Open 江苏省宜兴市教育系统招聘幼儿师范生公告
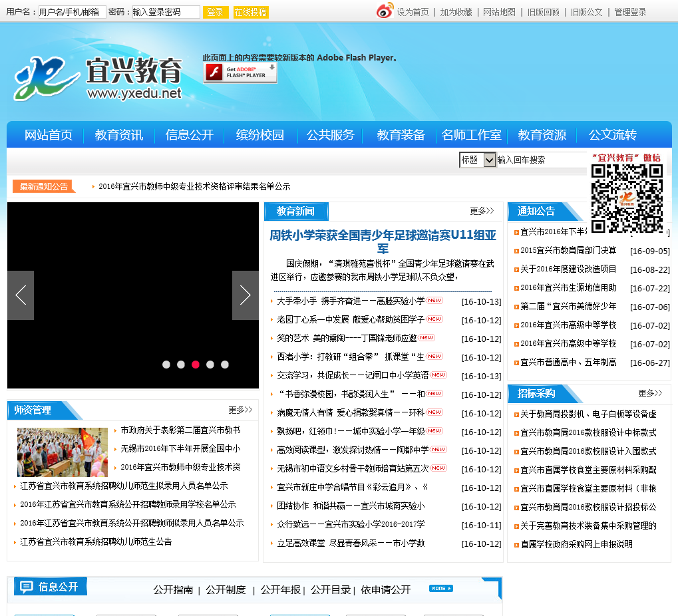The image size is (678, 616). 96,541
